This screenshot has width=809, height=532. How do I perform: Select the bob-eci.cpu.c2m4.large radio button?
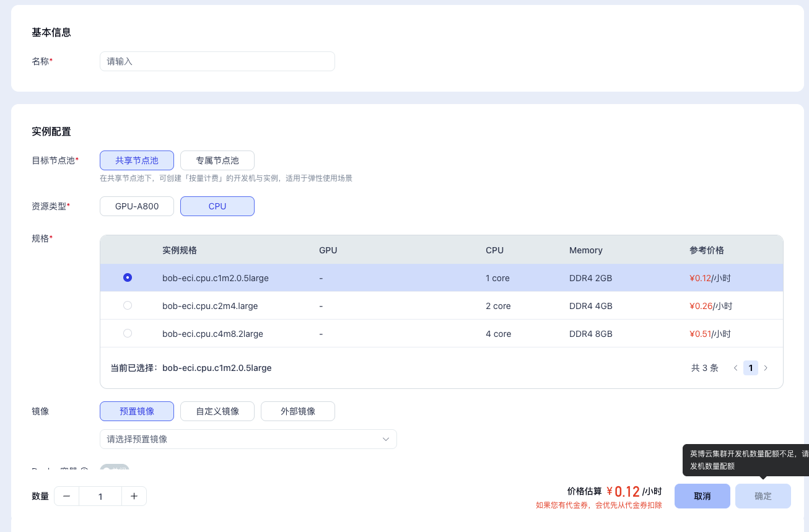(x=128, y=305)
